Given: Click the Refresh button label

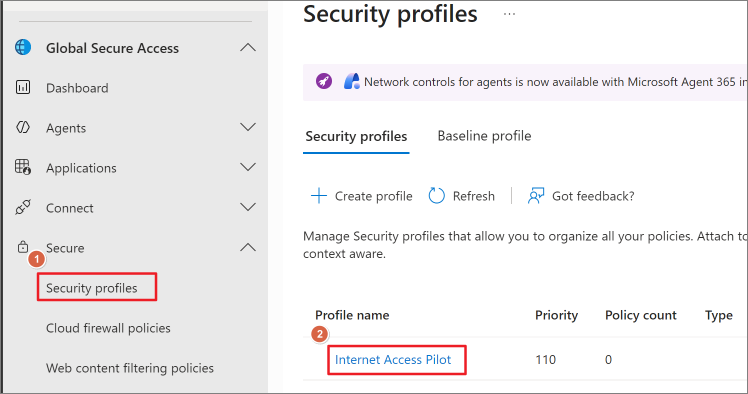Looking at the screenshot, I should [x=474, y=196].
